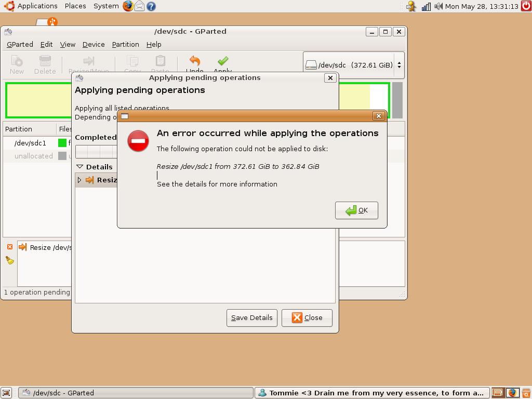Click the volume speaker tray icon
Viewport: 532px width, 399px height.
click(438, 6)
